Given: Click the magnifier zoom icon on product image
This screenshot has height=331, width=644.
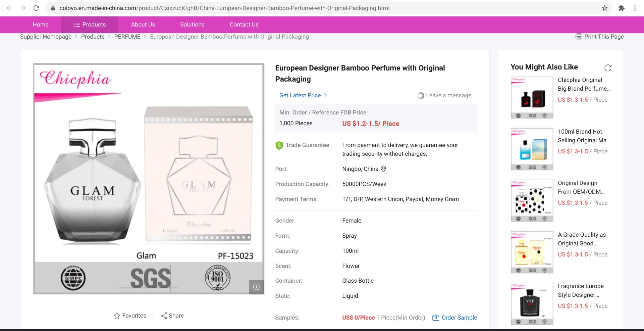Looking at the screenshot, I should tap(257, 287).
